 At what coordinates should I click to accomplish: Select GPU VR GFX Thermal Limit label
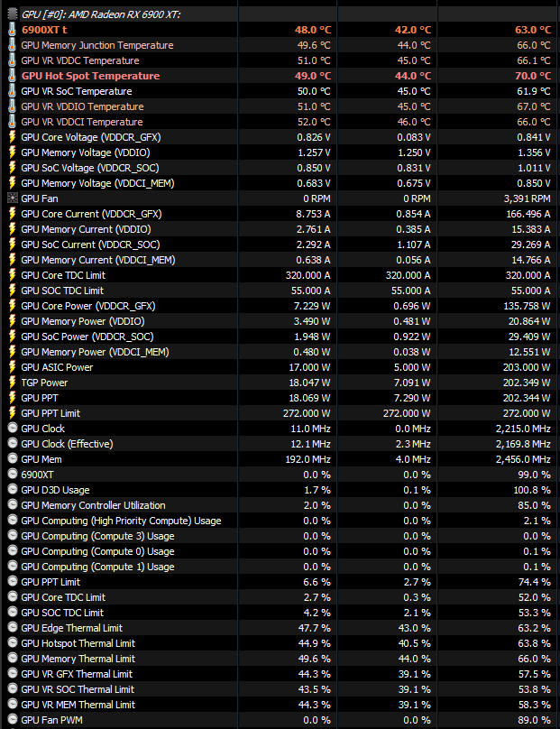pos(77,674)
